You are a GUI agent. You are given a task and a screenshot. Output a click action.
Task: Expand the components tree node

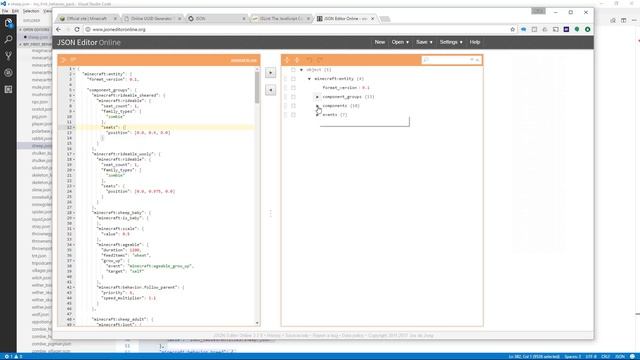(x=317, y=106)
